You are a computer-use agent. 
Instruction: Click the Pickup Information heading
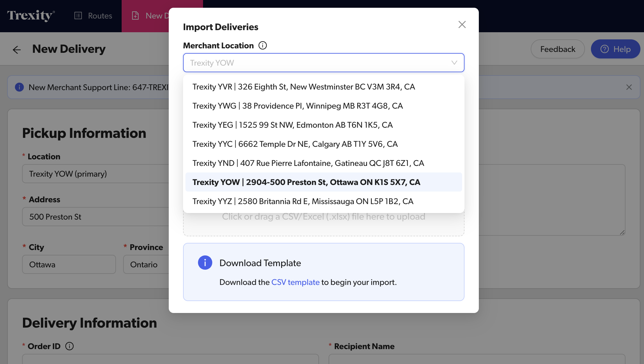click(84, 133)
